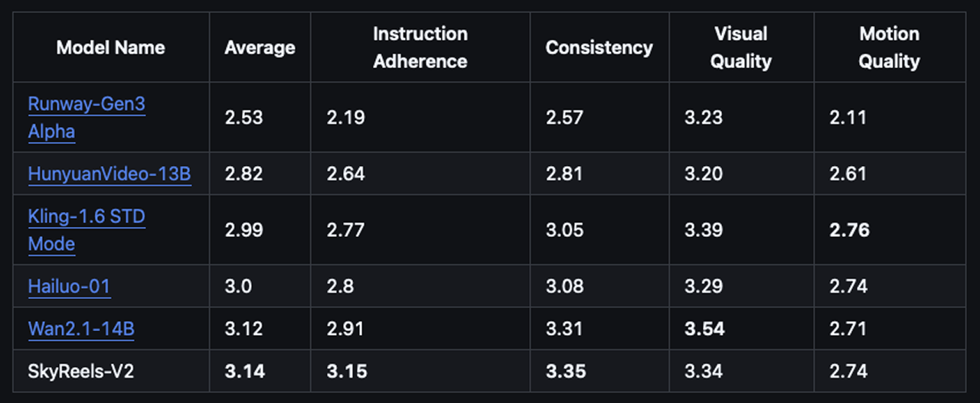Click the bold 3.54 Visual Quality score
980x403 pixels.
[x=704, y=329]
